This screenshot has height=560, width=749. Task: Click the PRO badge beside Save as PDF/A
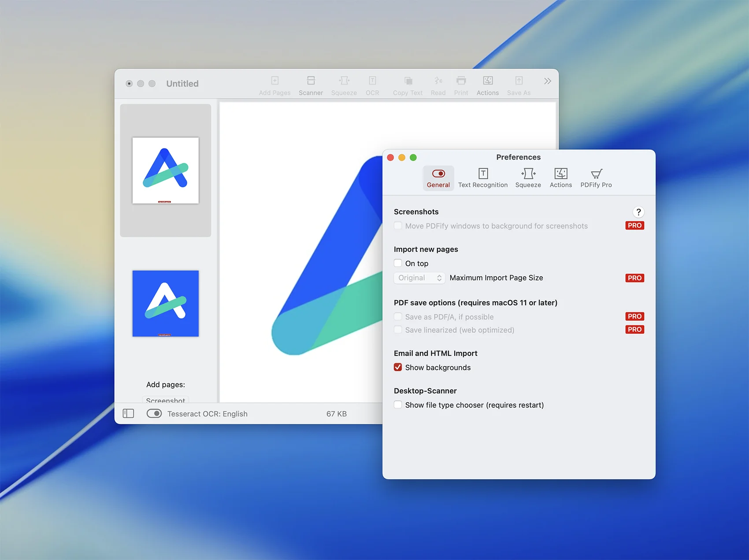click(634, 317)
